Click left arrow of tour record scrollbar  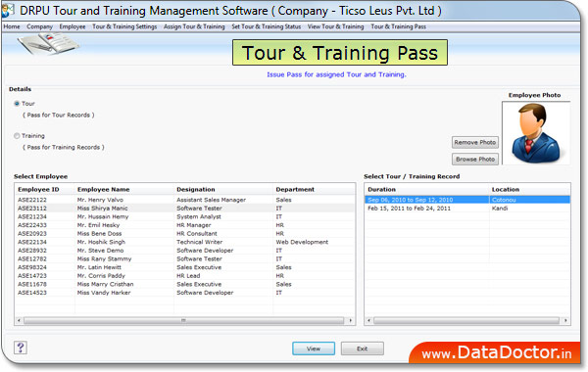click(369, 321)
